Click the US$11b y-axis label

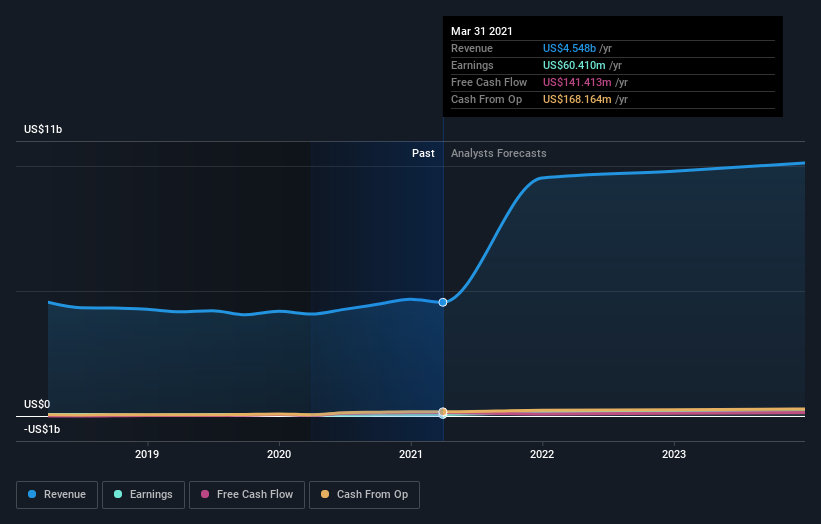click(x=43, y=129)
